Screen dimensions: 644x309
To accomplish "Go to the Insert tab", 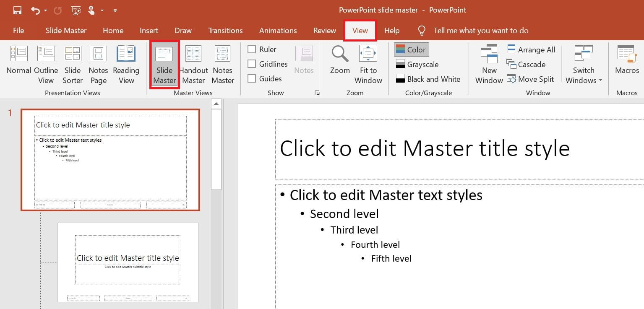I will [149, 30].
